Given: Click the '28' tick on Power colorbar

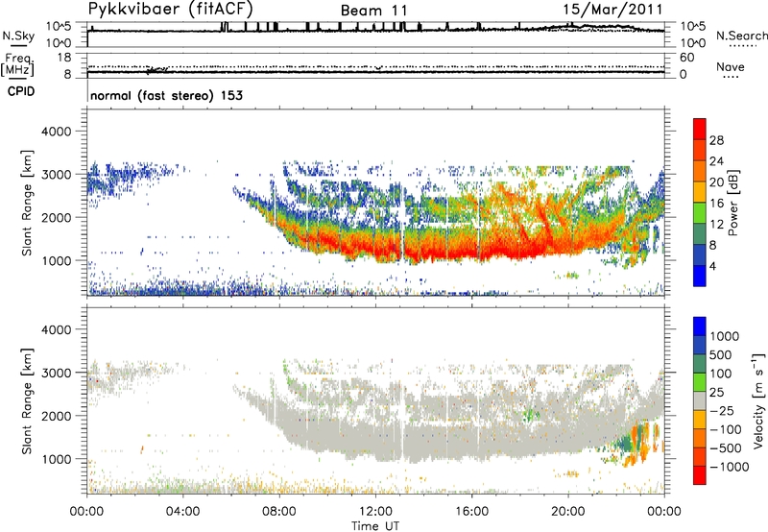Looking at the screenshot, I should pyautogui.click(x=716, y=140).
